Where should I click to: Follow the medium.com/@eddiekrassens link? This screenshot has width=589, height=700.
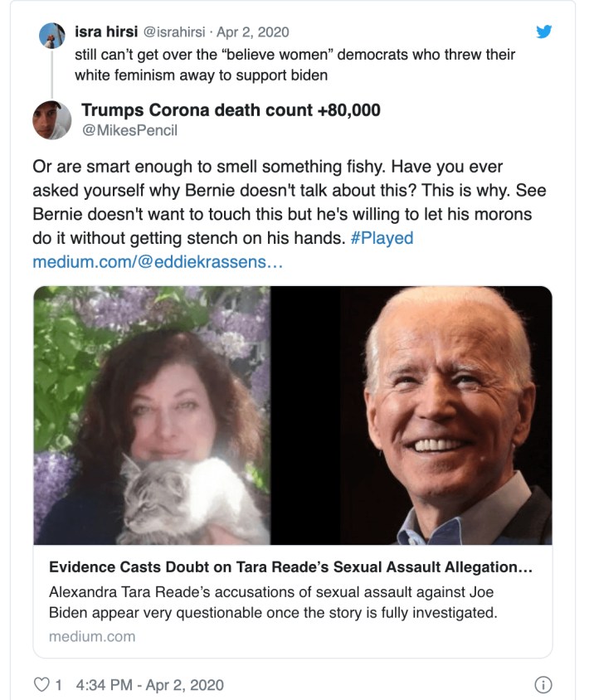[157, 261]
